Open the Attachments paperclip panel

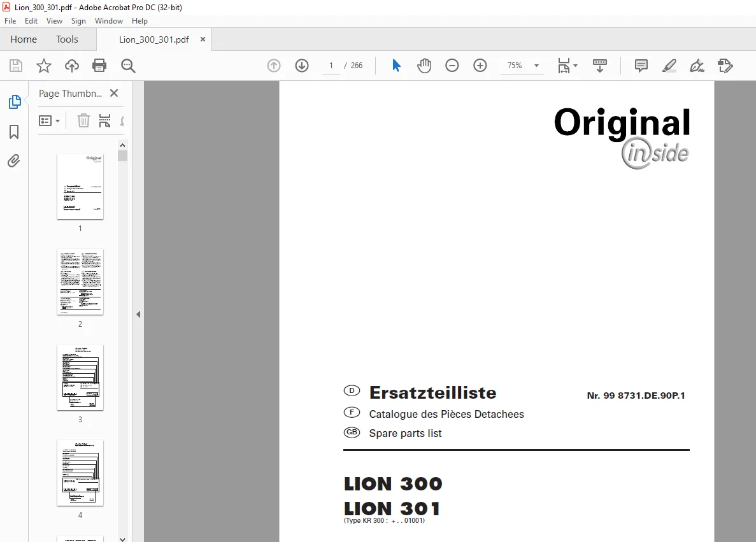pyautogui.click(x=14, y=160)
